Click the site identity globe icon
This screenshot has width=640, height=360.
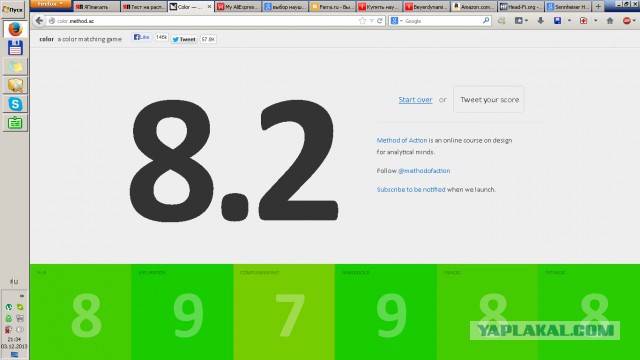pos(52,21)
